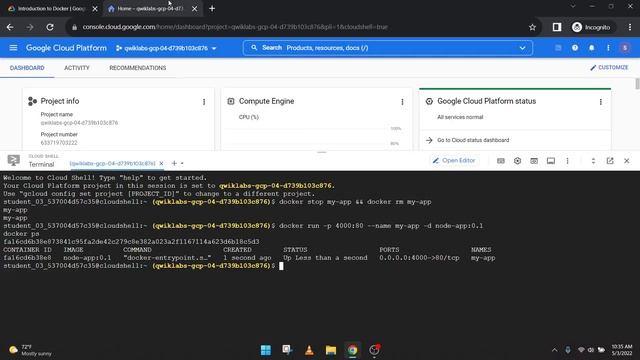Open the Cloud Shell more options menu

point(567,161)
